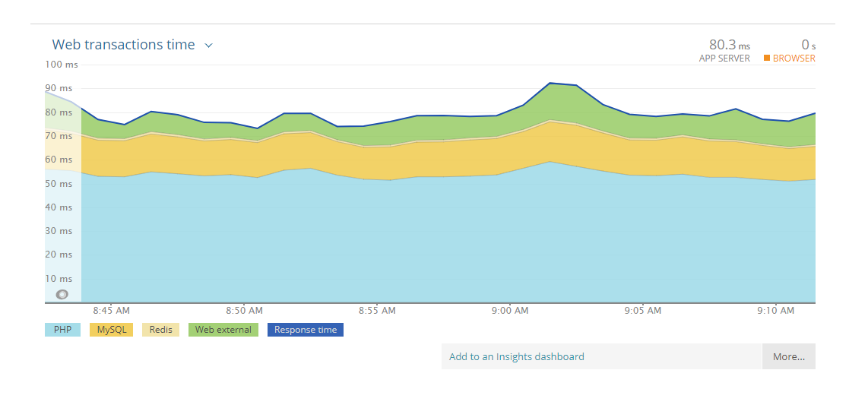The width and height of the screenshot is (868, 408).
Task: Toggle the Response time legend series
Action: pos(305,330)
